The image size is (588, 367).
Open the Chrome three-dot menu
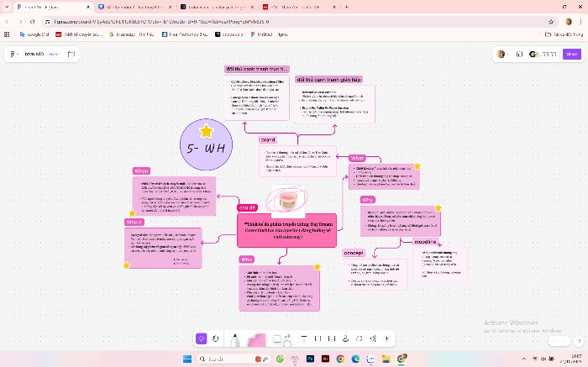pos(580,22)
